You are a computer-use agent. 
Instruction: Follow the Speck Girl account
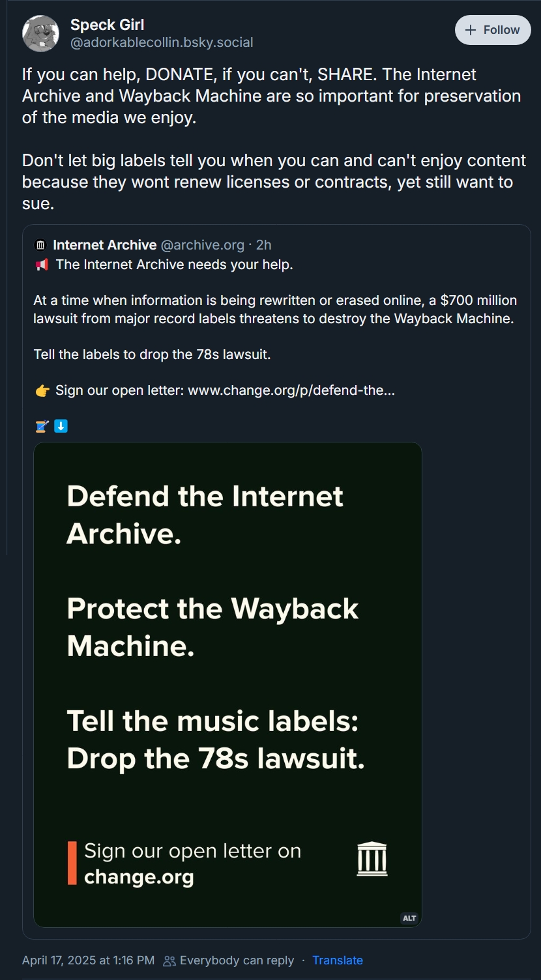pyautogui.click(x=493, y=30)
